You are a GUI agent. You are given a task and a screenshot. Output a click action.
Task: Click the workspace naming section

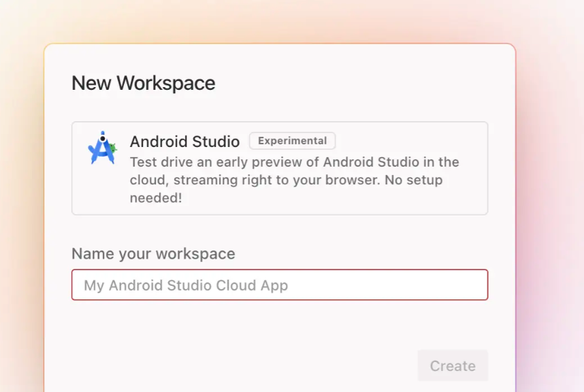click(279, 271)
